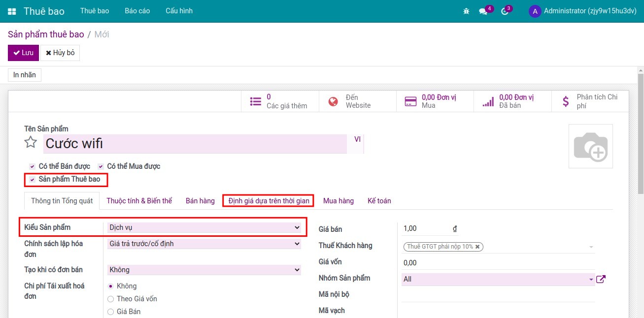Screen dimensions: 644x318
Task: Click the Thuê bao app title
Action: [x=44, y=11]
